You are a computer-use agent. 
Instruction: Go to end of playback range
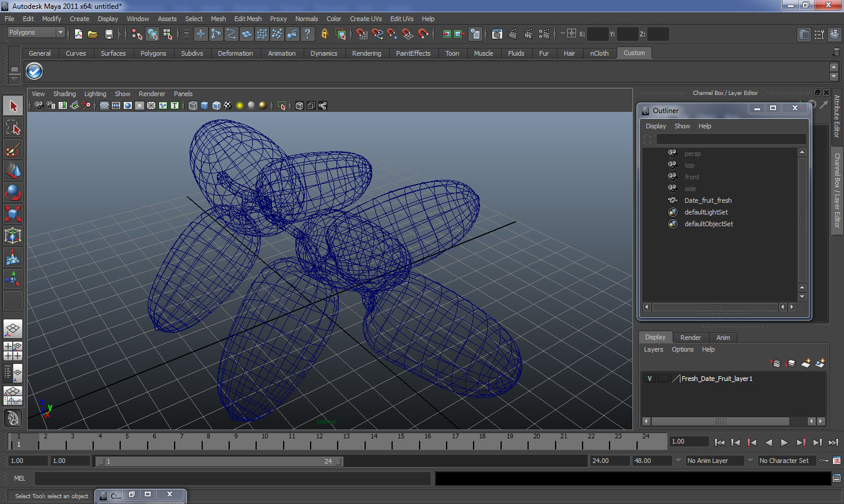833,442
